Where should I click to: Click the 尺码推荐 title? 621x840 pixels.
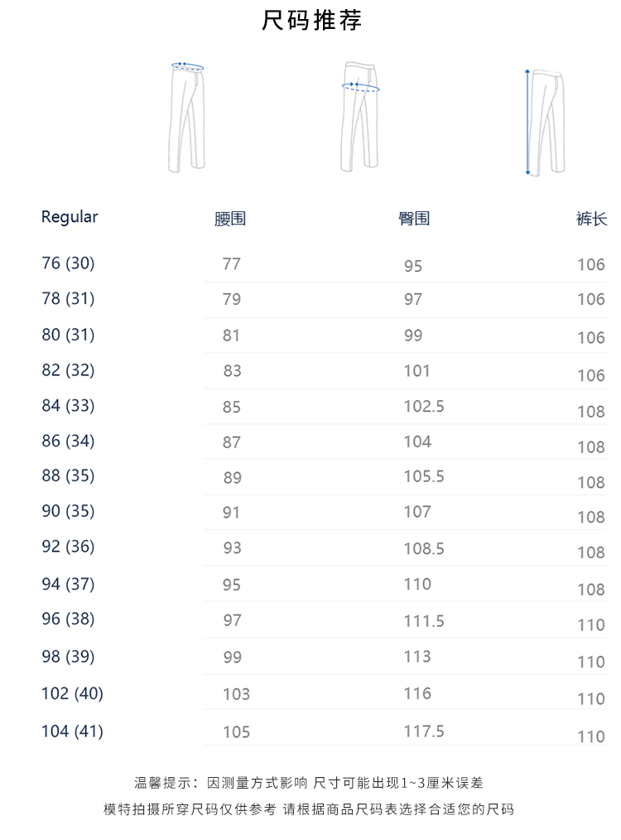click(x=311, y=21)
